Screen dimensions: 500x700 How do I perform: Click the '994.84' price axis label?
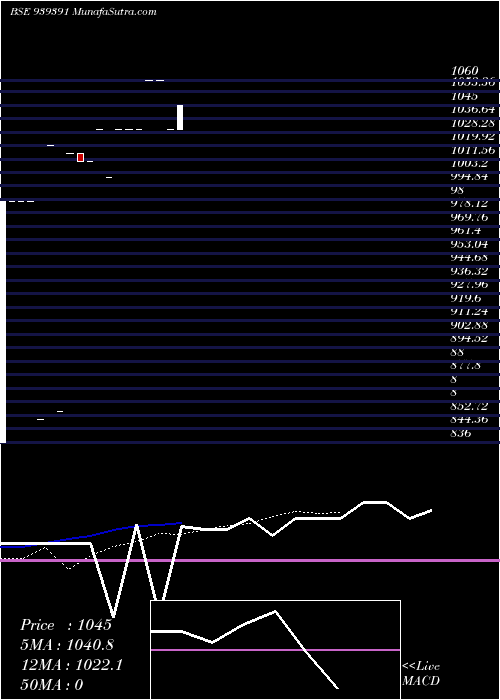[x=470, y=176]
